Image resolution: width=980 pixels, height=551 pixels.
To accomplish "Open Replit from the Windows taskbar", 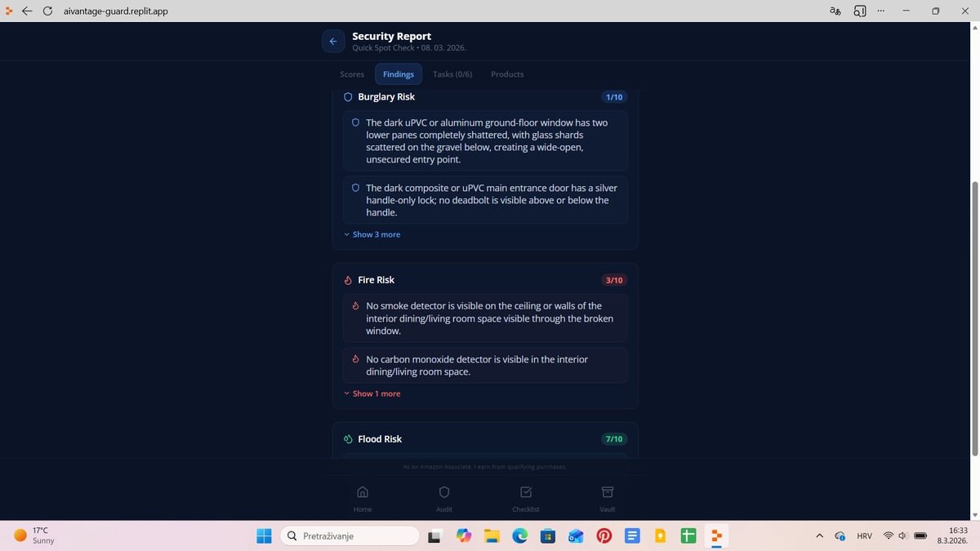I will click(715, 535).
